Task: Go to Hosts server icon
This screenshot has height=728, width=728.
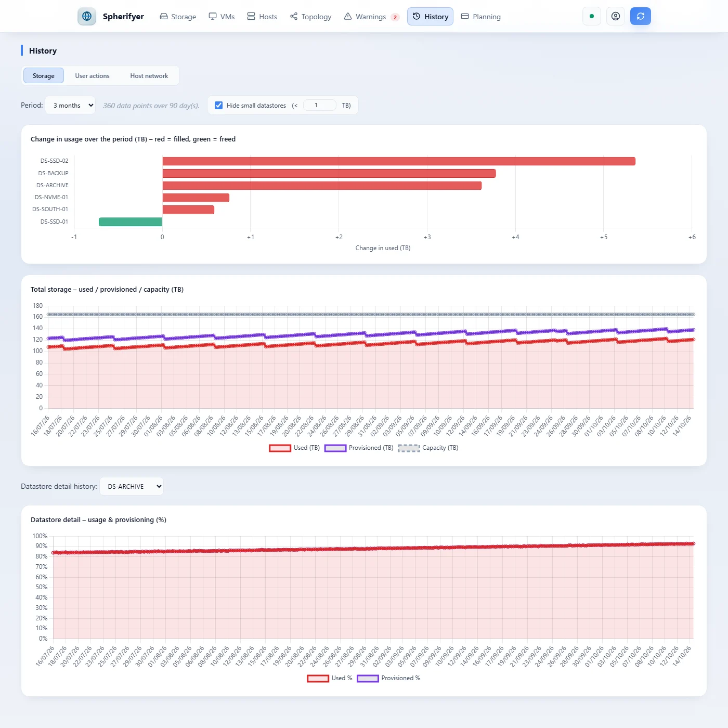Action: coord(251,16)
